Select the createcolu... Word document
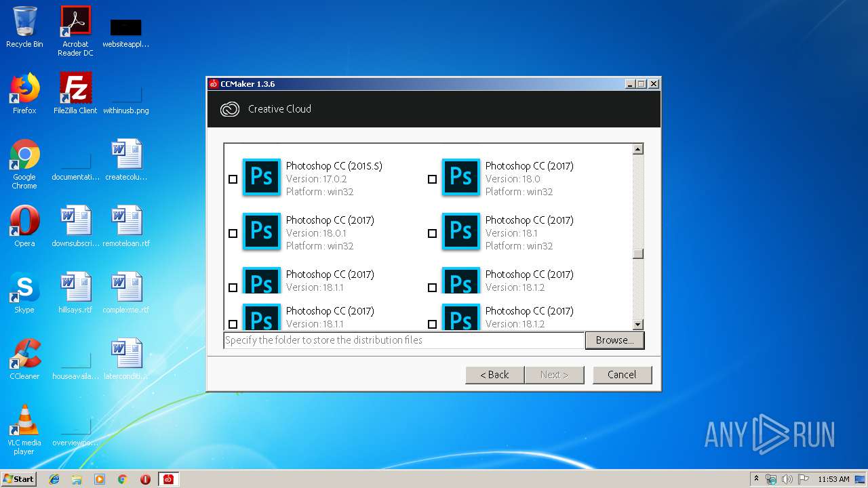The width and height of the screenshot is (868, 488). (126, 160)
